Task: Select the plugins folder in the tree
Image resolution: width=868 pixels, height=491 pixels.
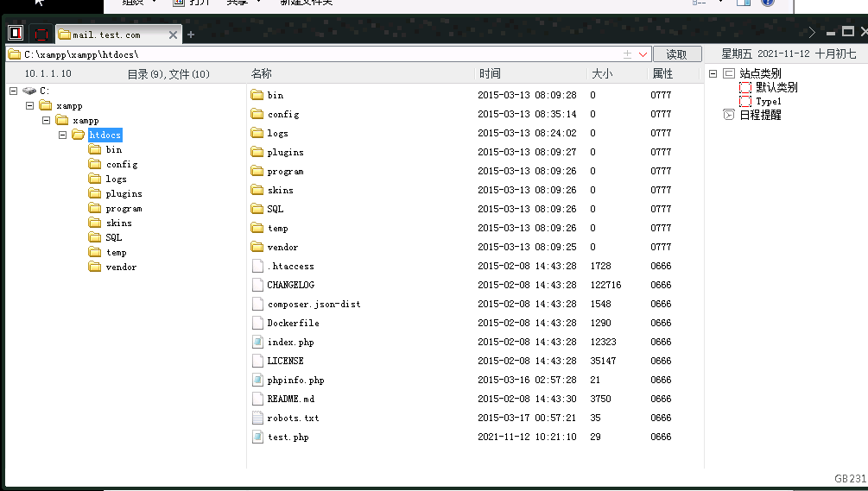Action: (124, 193)
